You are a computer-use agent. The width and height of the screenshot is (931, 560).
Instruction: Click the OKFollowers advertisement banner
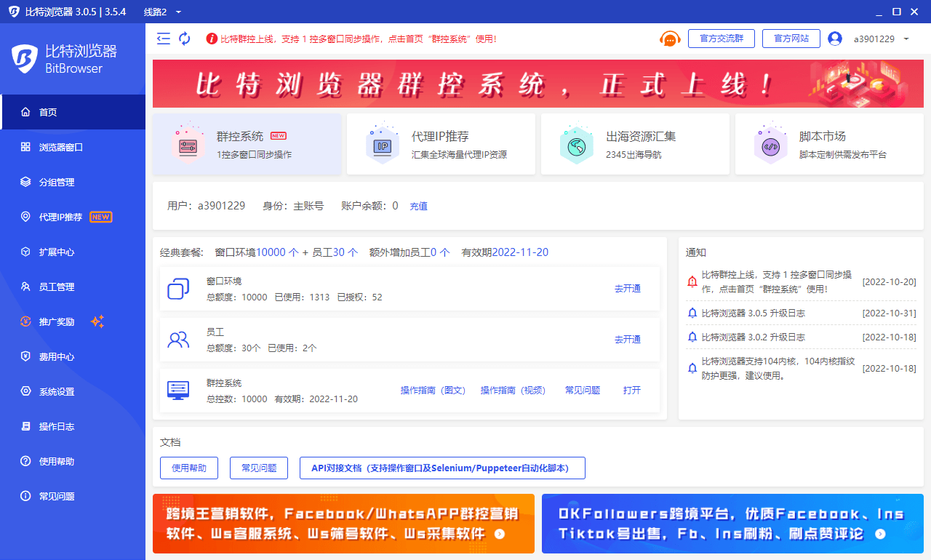pyautogui.click(x=732, y=524)
